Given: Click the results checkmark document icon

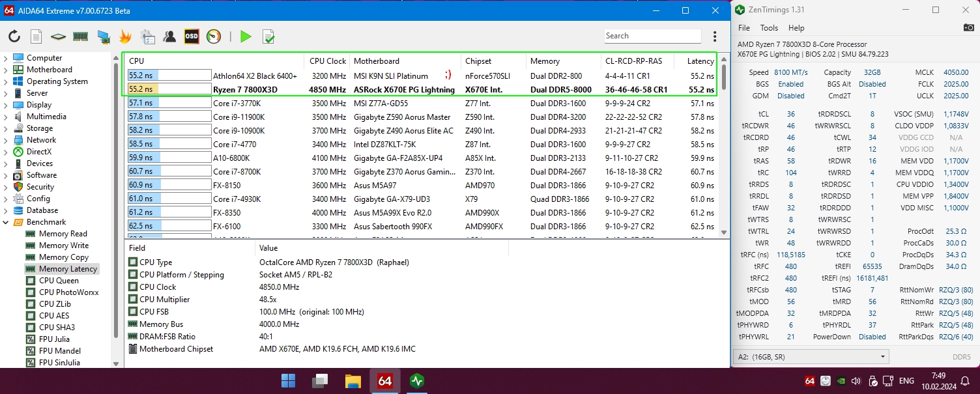Looking at the screenshot, I should pyautogui.click(x=268, y=36).
